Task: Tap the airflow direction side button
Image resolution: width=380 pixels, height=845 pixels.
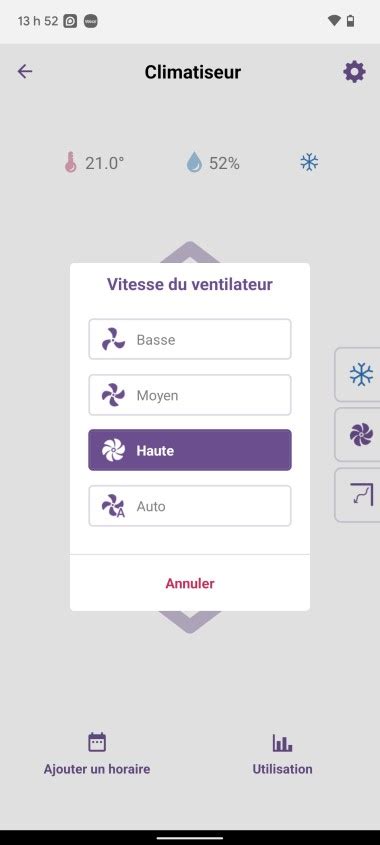Action: pos(360,495)
